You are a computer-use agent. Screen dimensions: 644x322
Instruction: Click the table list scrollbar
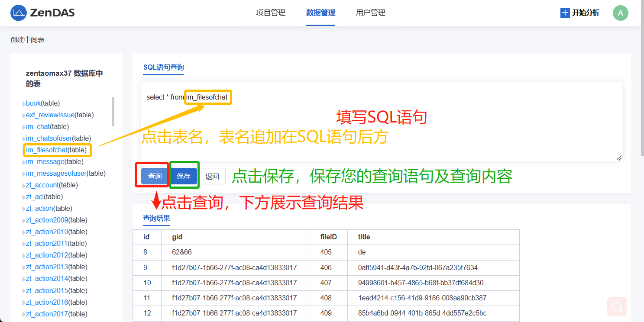point(113,112)
